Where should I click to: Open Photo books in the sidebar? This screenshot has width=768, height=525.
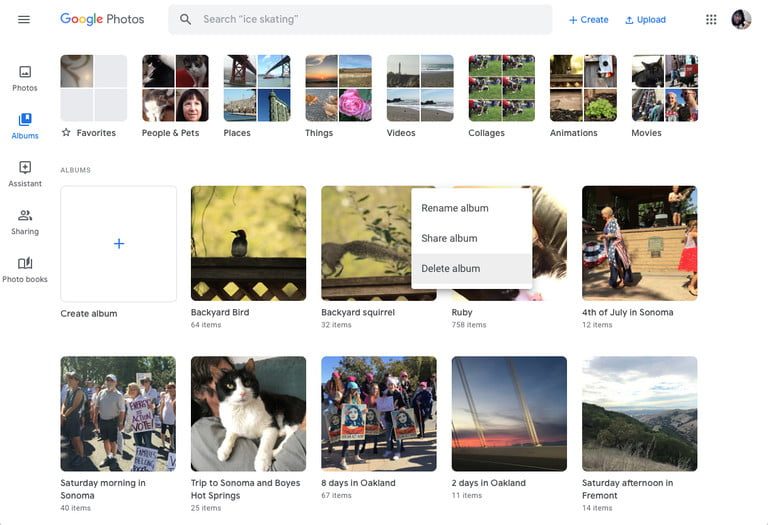tap(25, 269)
